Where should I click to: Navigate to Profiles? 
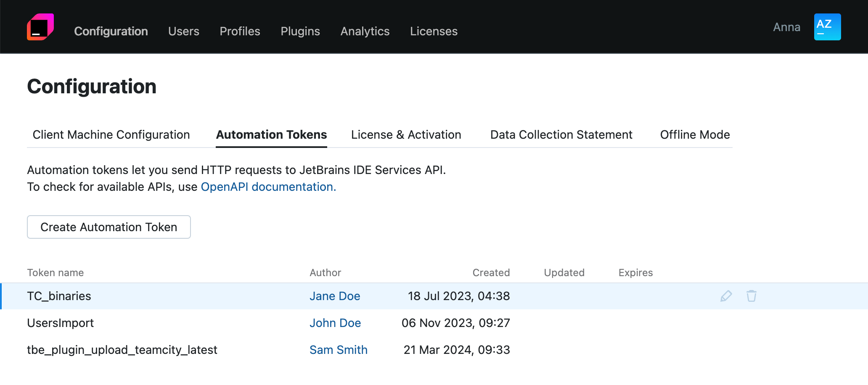tap(240, 31)
